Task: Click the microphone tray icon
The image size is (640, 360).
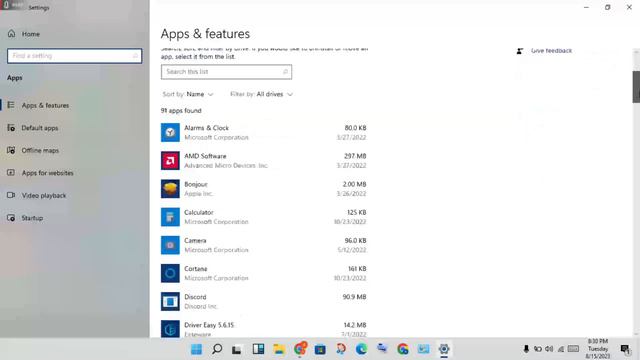Action: tap(526, 349)
